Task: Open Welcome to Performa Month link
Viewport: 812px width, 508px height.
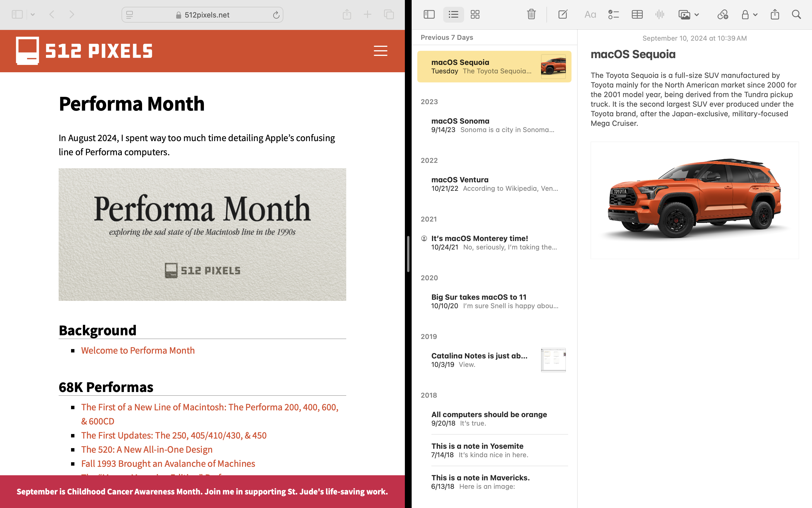Action: (138, 350)
